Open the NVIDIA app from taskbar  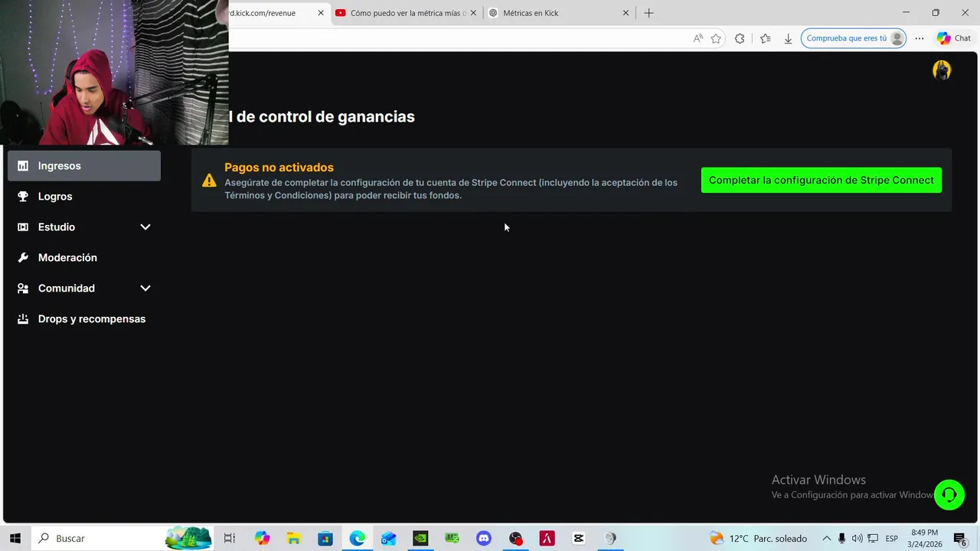(420, 538)
